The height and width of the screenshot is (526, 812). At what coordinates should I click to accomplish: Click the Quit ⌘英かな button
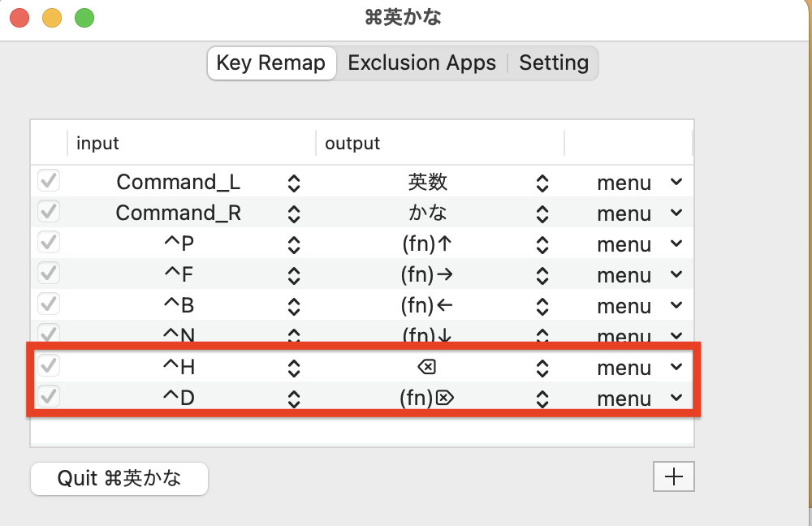119,478
